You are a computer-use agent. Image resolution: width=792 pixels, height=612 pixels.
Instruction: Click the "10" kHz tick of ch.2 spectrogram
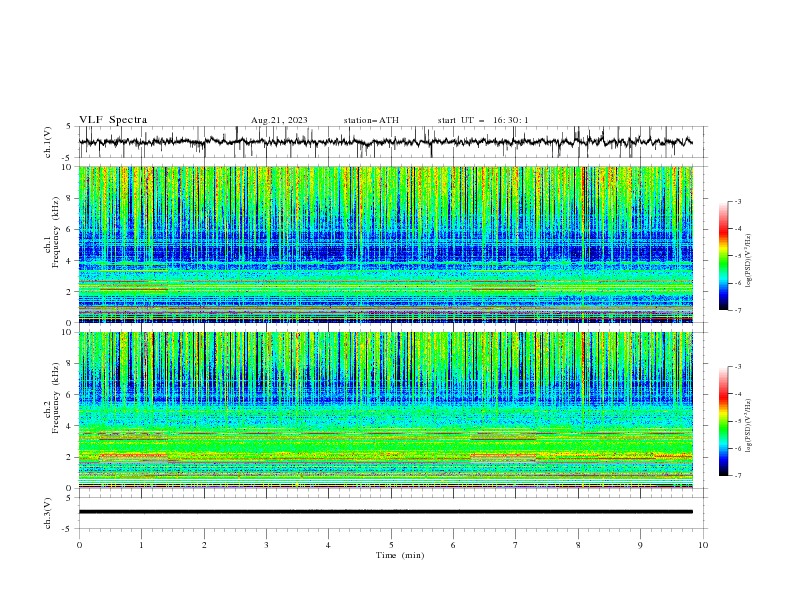click(x=69, y=332)
